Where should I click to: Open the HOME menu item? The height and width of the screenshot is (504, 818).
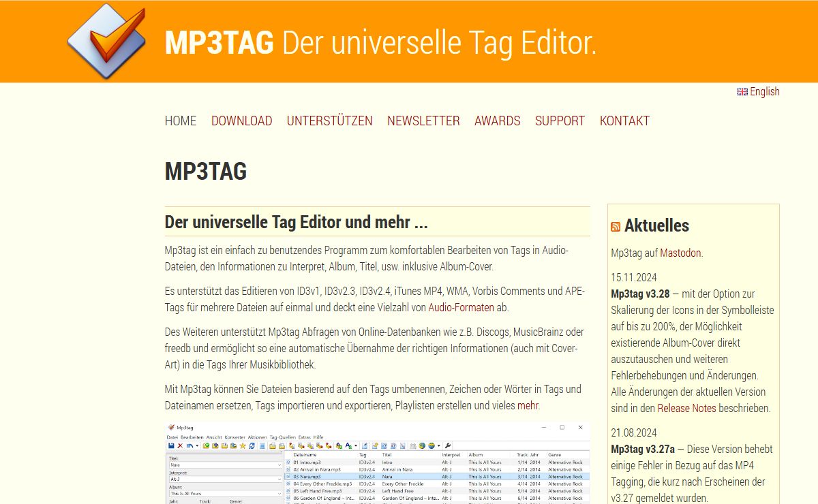pos(181,121)
